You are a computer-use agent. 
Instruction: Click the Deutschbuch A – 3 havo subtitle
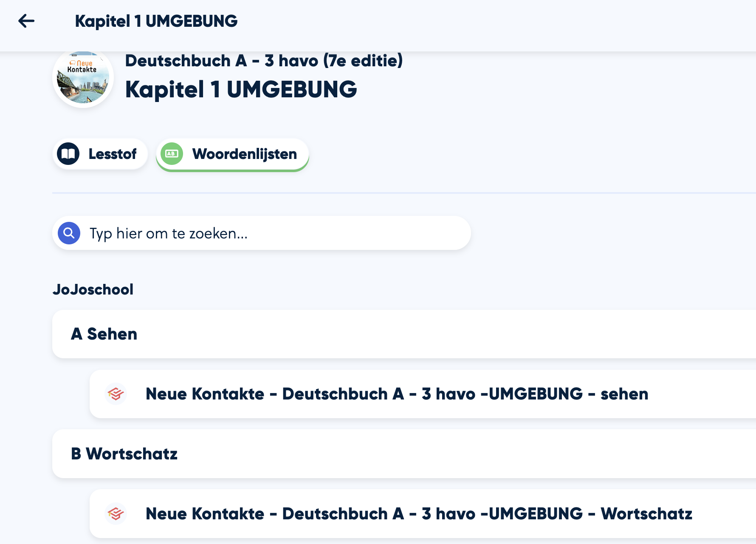[x=264, y=61]
